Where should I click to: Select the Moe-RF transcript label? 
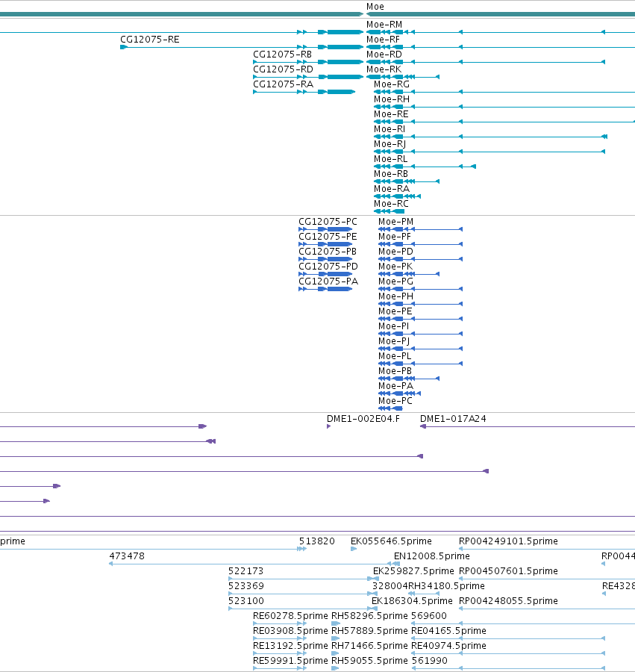(383, 40)
